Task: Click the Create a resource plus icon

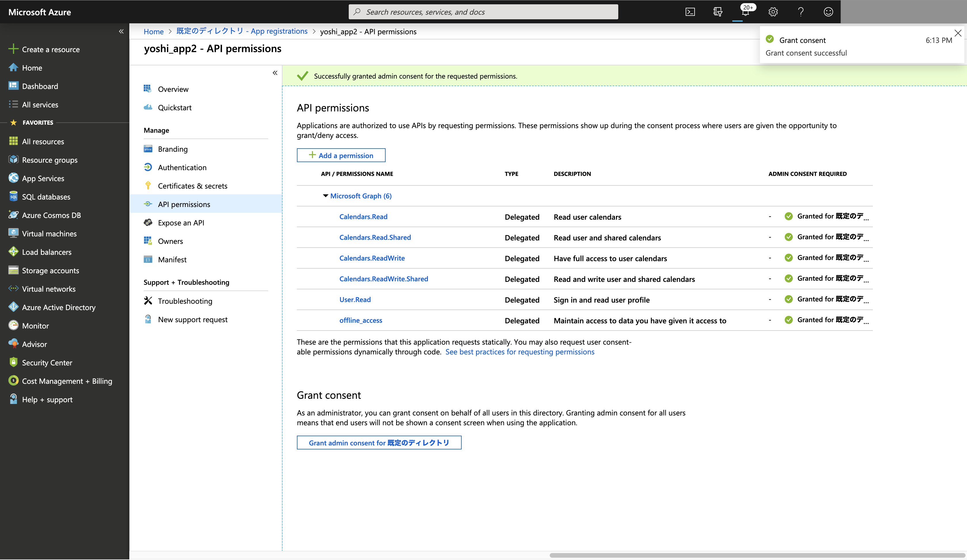Action: coord(14,49)
